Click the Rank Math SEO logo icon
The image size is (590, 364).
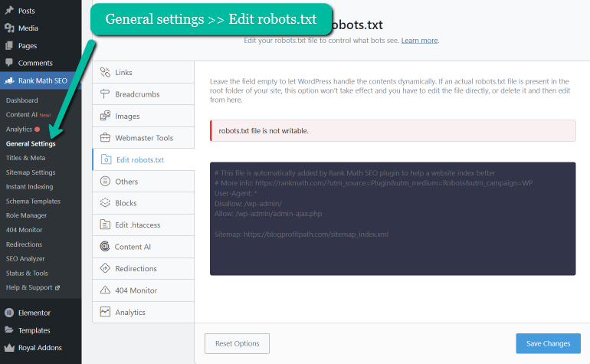[9, 80]
